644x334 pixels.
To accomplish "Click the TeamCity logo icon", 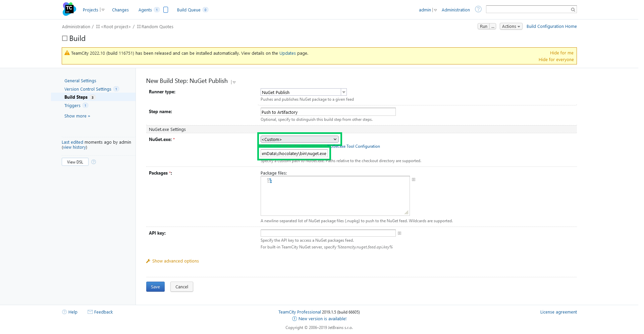I will point(69,9).
